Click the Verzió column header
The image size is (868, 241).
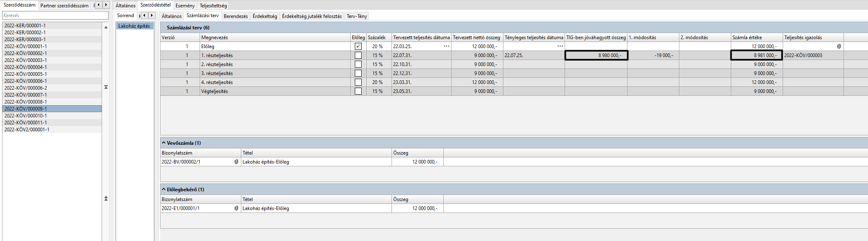(180, 38)
